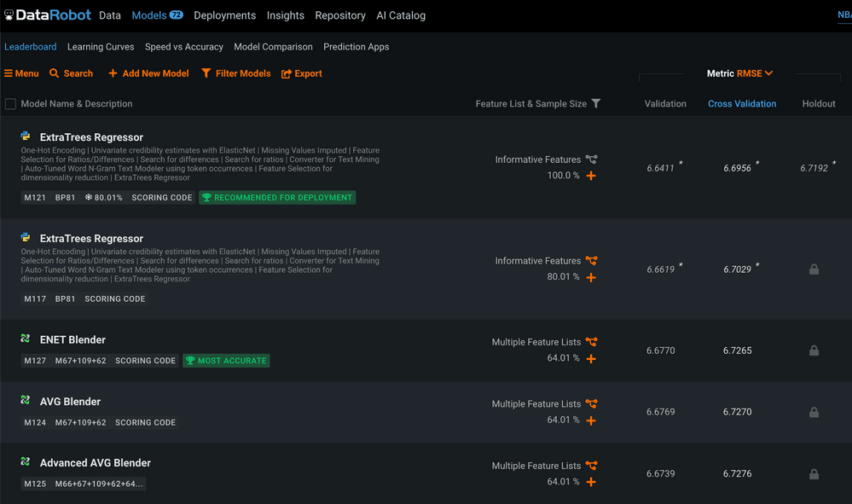Open the ENET Blender model
Screen dimensions: 852x504
[x=72, y=339]
